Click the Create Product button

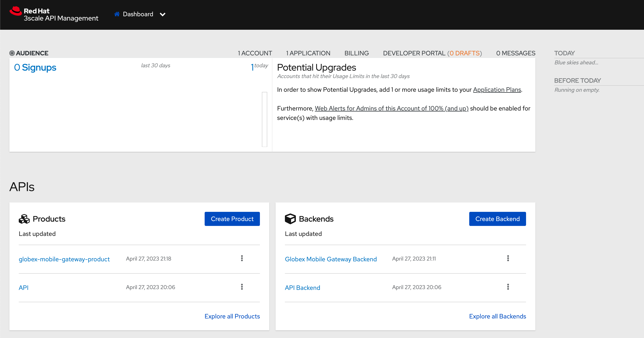point(233,219)
